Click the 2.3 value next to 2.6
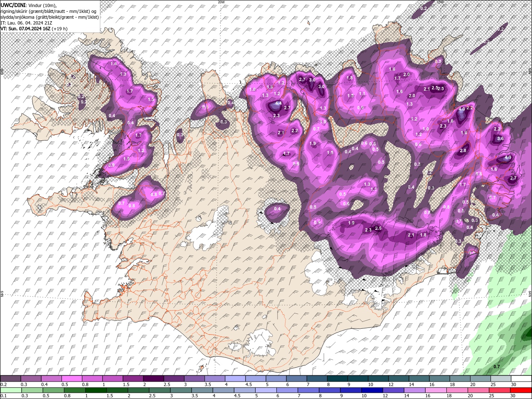Image resolution: width=532 pixels, height=399 pixels. pos(368,230)
